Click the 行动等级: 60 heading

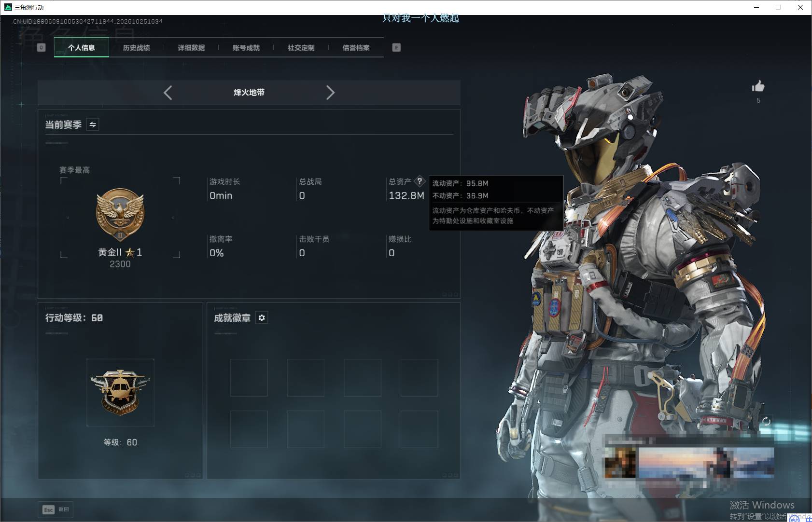pos(74,317)
